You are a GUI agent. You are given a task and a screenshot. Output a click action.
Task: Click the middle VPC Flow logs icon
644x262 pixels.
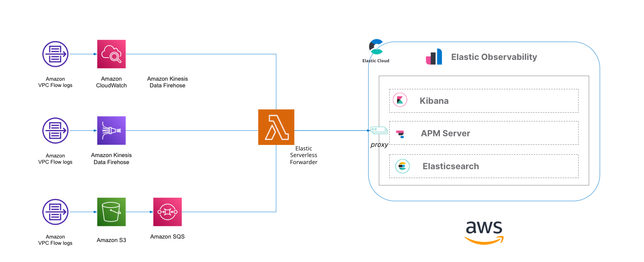[x=55, y=130]
